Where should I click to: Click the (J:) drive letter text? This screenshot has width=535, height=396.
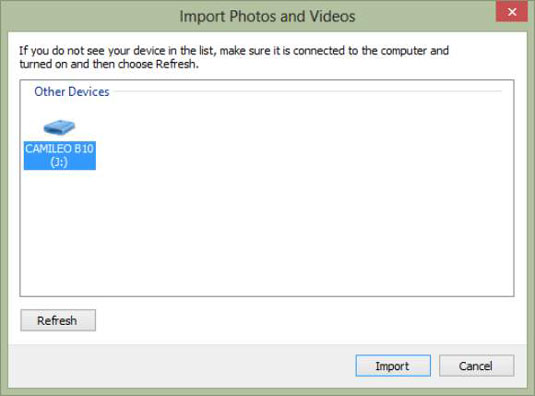59,162
